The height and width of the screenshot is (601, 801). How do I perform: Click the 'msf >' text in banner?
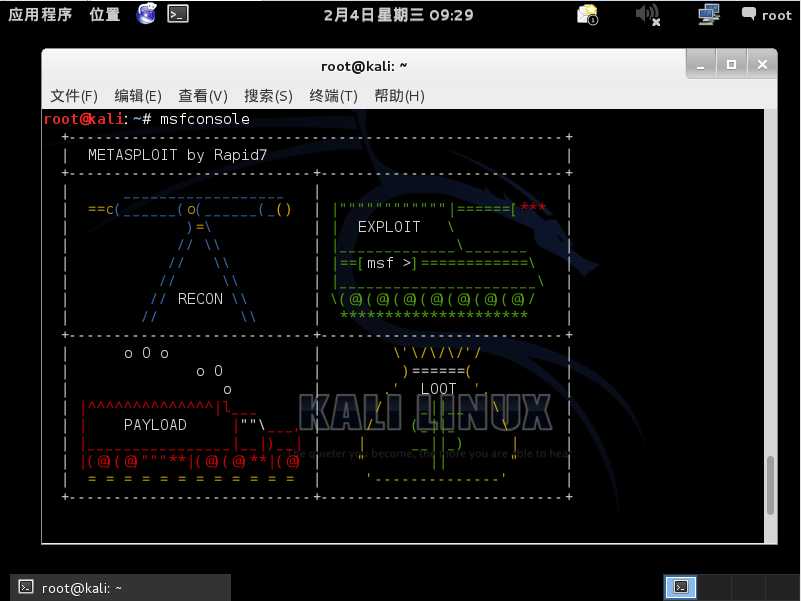(x=389, y=263)
